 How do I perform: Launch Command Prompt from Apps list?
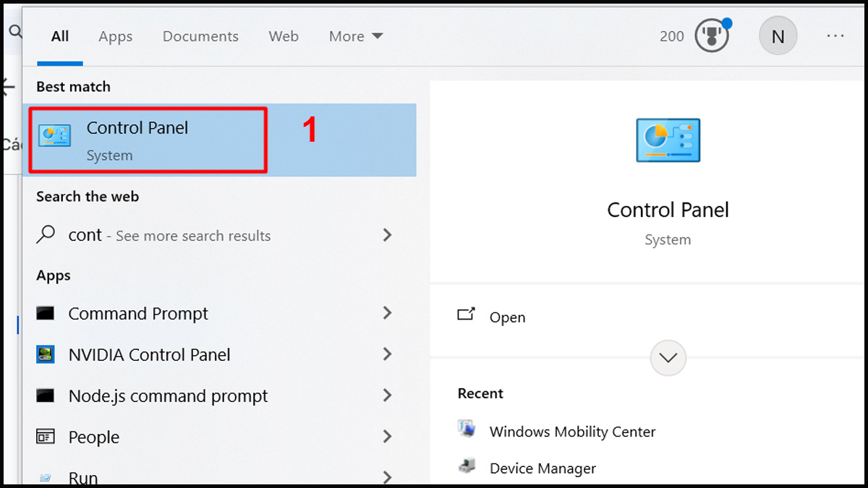[x=138, y=313]
